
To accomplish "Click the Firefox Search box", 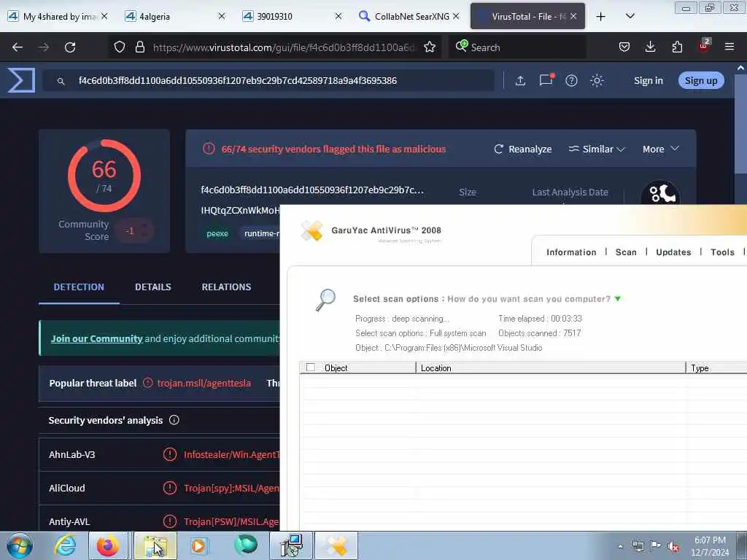I will (517, 47).
